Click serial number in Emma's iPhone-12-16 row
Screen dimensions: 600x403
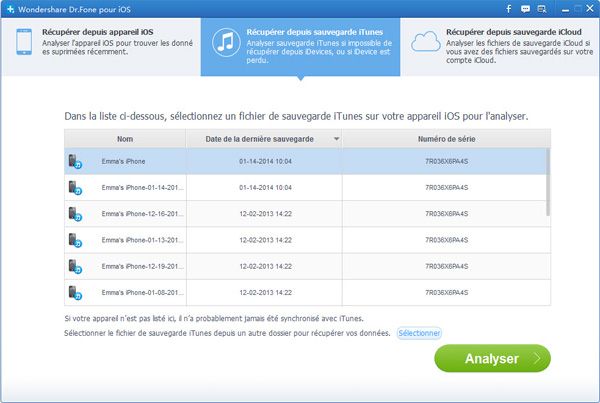(447, 214)
